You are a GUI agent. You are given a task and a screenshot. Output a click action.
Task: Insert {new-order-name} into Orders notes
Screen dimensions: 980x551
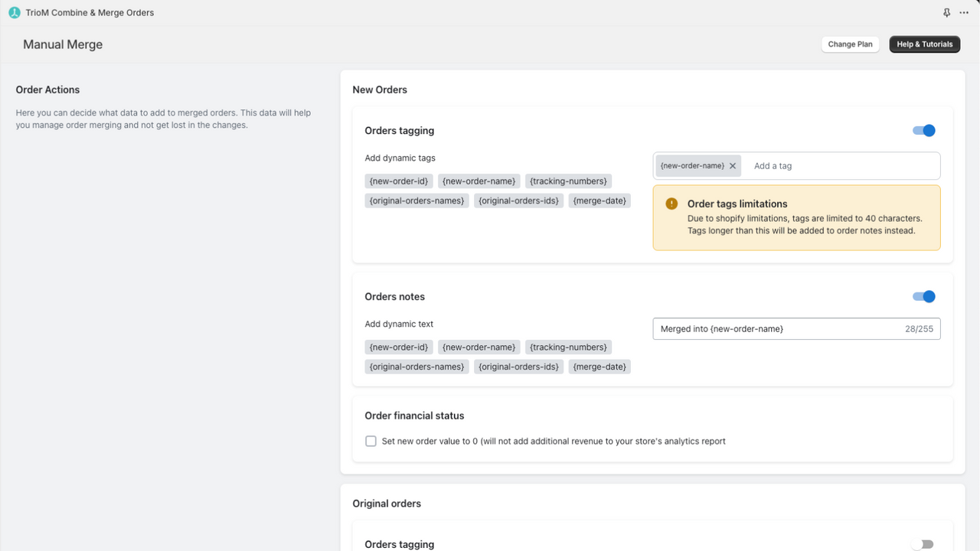pos(479,347)
